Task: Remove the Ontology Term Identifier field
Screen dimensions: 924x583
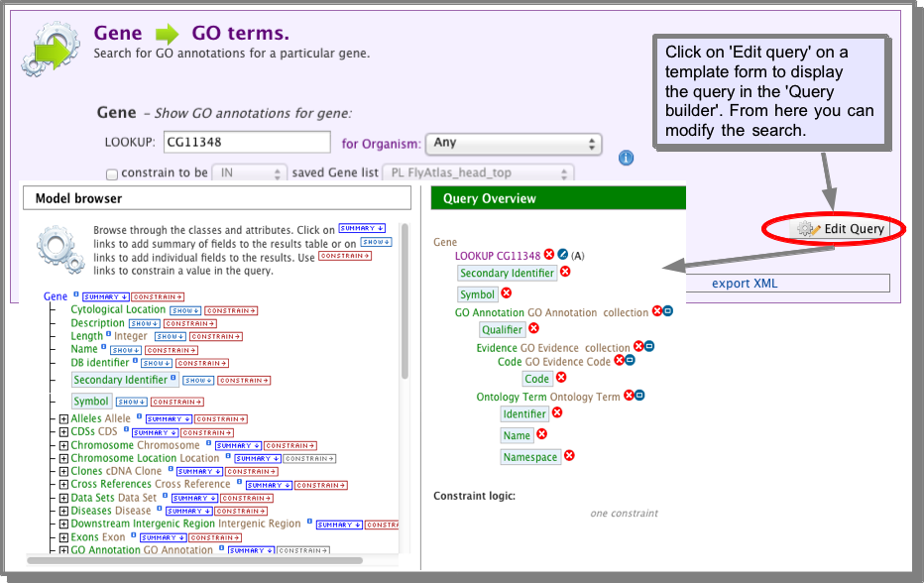Action: 557,412
